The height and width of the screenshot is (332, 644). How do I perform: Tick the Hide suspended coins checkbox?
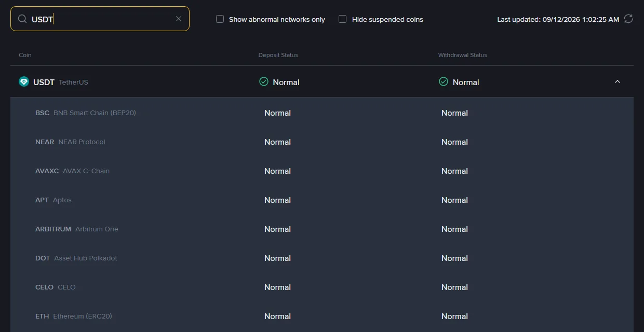pos(342,19)
